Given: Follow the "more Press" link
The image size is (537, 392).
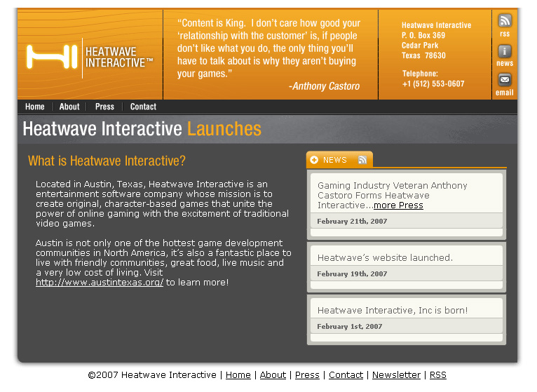Looking at the screenshot, I should click(x=398, y=205).
